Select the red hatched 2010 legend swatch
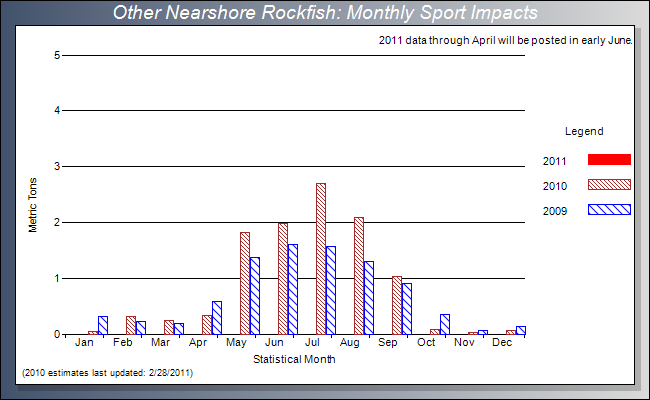 coord(610,185)
